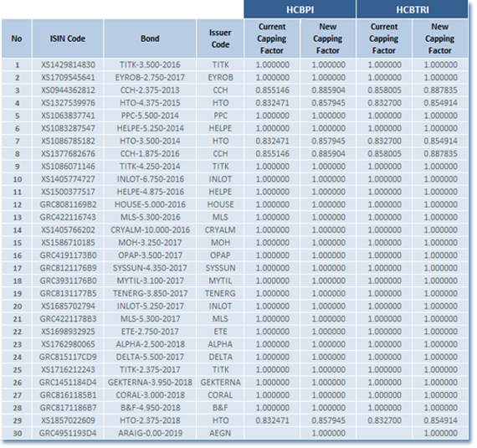Select CRYALM-10.000-2016 bond cell
This screenshot has height=448, width=477.
click(150, 230)
